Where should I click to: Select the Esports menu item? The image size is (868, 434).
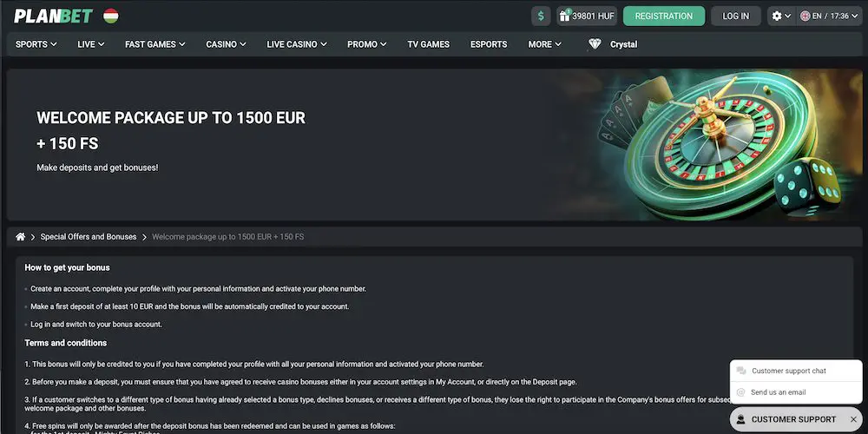pos(489,44)
